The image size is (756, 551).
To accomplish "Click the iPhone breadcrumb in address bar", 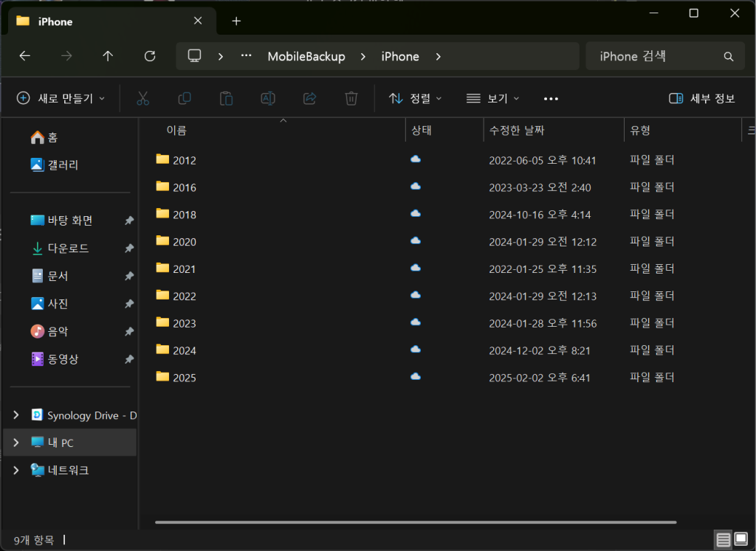I will (400, 56).
